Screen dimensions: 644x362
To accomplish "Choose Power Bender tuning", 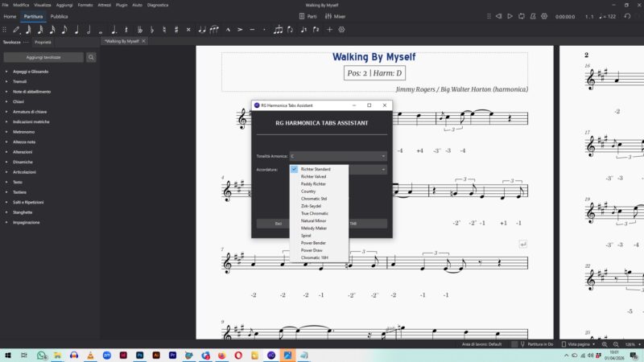I will tap(319, 243).
